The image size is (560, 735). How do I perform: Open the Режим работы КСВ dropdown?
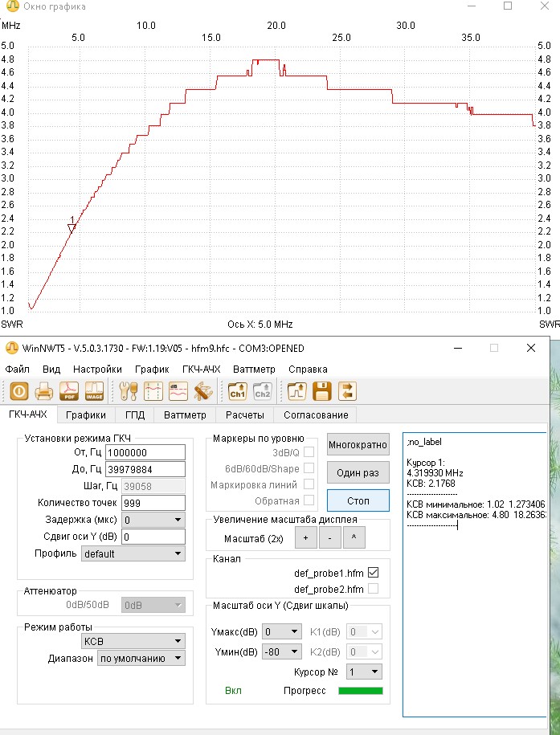tap(133, 641)
